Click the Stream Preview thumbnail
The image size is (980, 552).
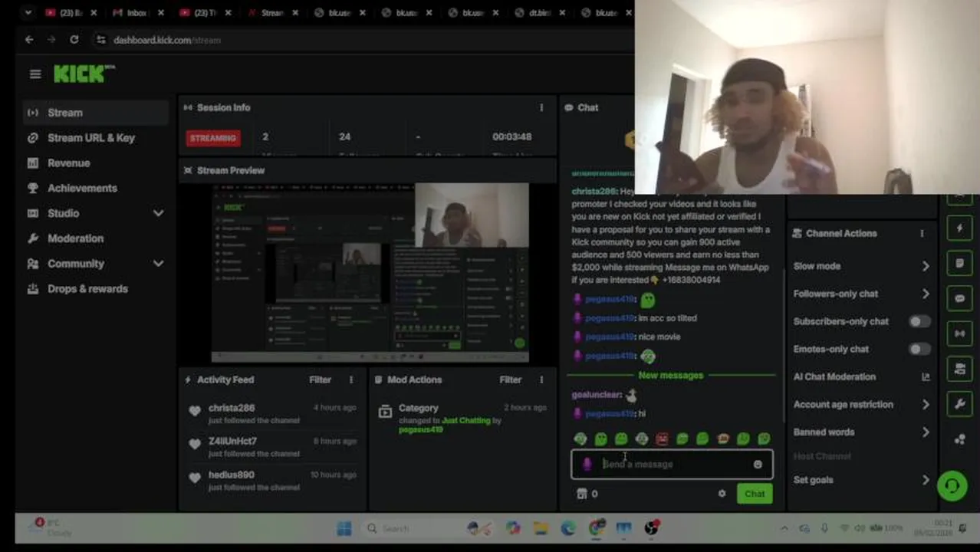370,272
